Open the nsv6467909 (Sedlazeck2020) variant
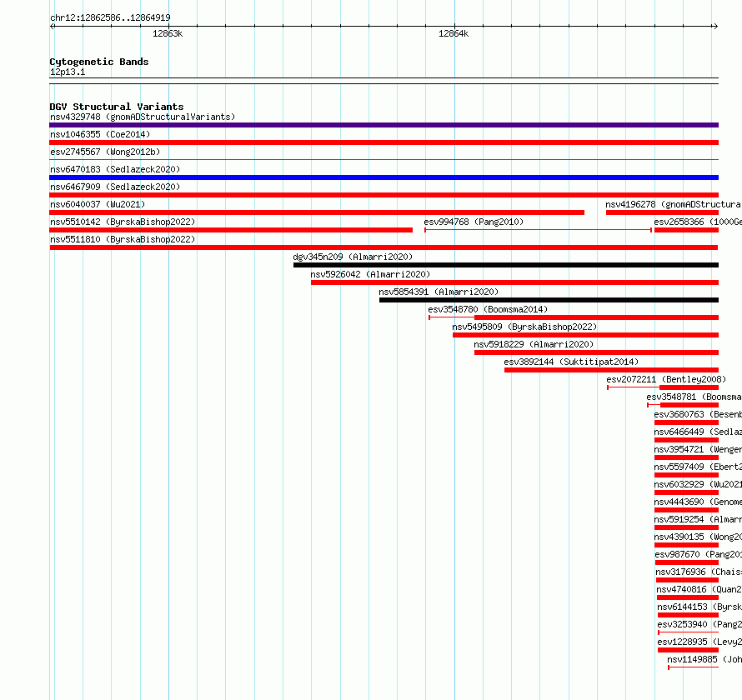The image size is (742, 700). click(x=115, y=187)
